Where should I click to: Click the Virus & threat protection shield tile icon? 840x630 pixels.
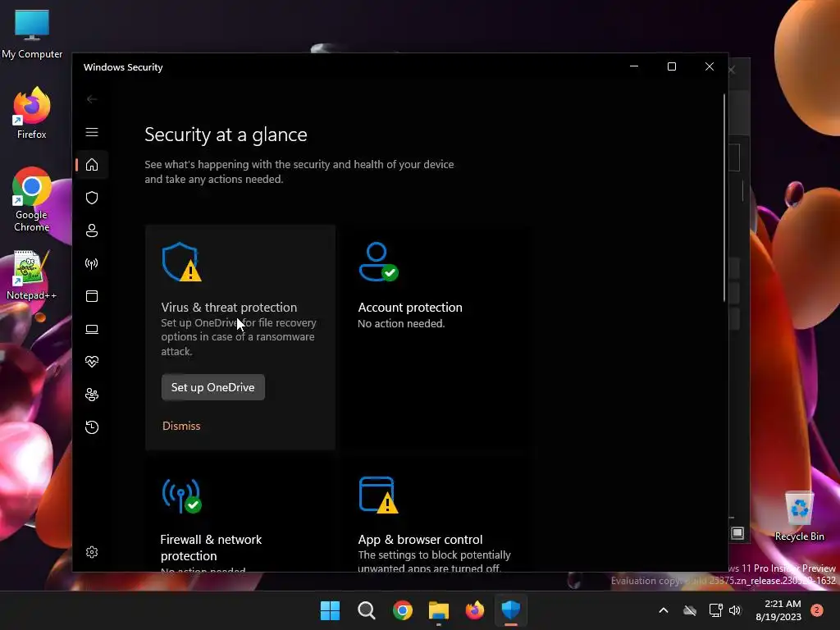[x=182, y=262]
